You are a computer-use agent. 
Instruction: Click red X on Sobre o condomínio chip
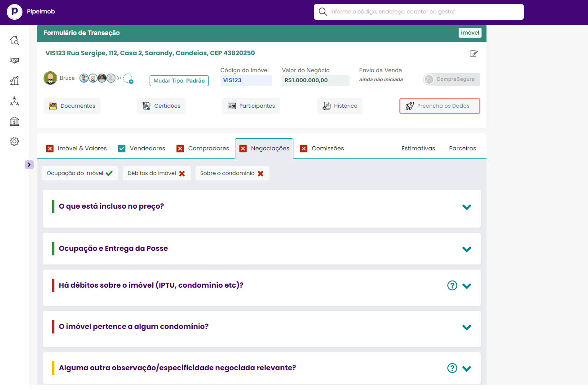[261, 173]
